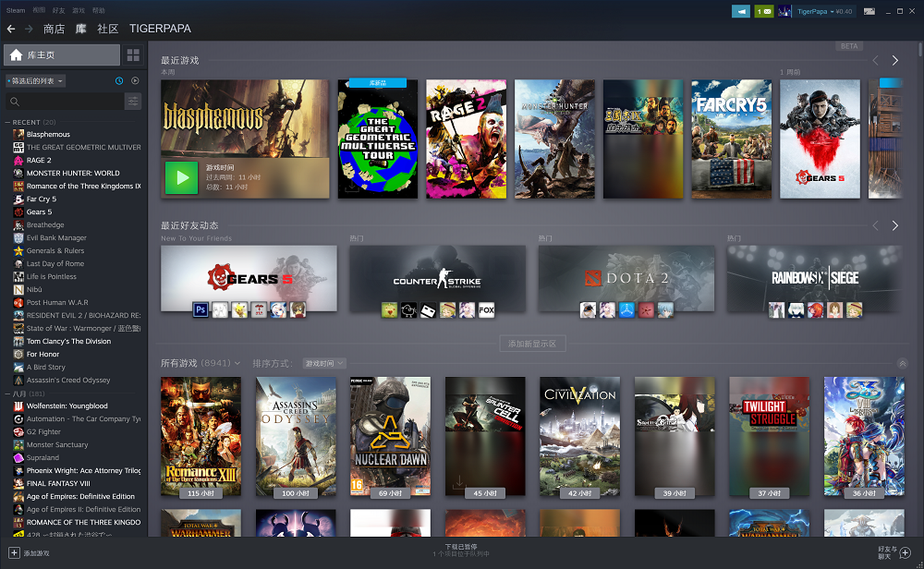Select Tom Clancy's The Division entry
The width and height of the screenshot is (924, 569).
(68, 341)
